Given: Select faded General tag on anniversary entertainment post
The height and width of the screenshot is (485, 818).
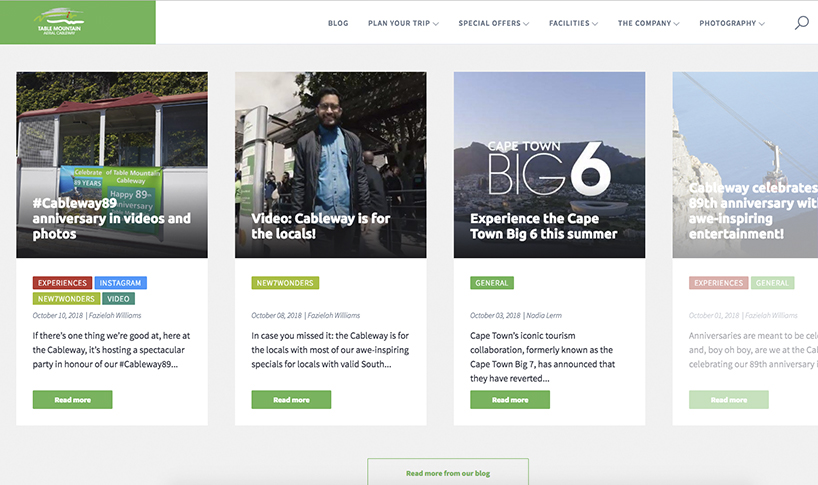Looking at the screenshot, I should pos(772,283).
